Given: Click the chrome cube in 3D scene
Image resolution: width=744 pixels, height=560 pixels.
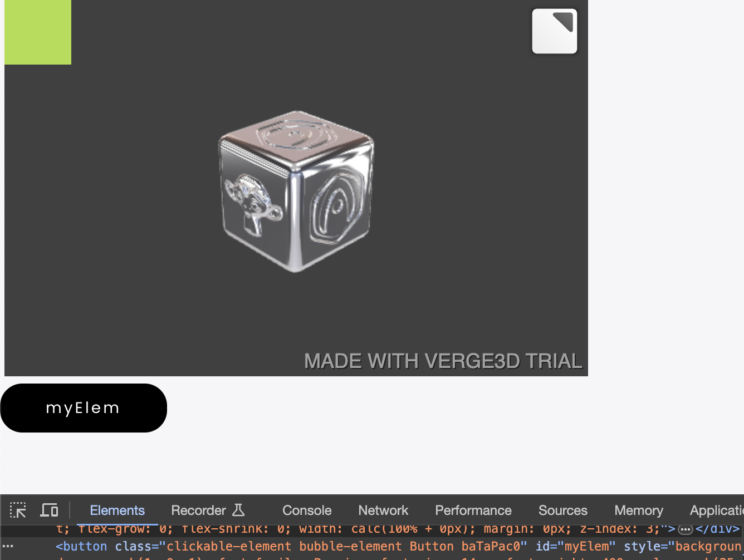Looking at the screenshot, I should (296, 191).
